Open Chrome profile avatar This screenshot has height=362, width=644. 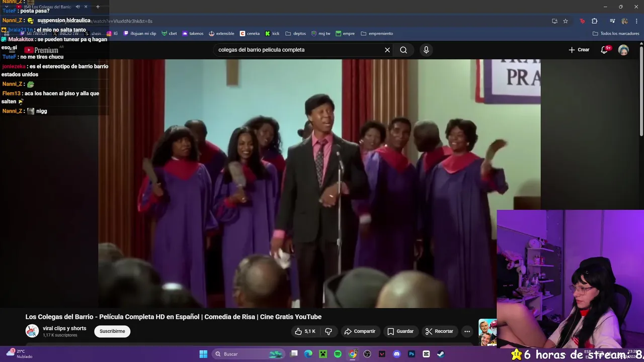[624, 21]
